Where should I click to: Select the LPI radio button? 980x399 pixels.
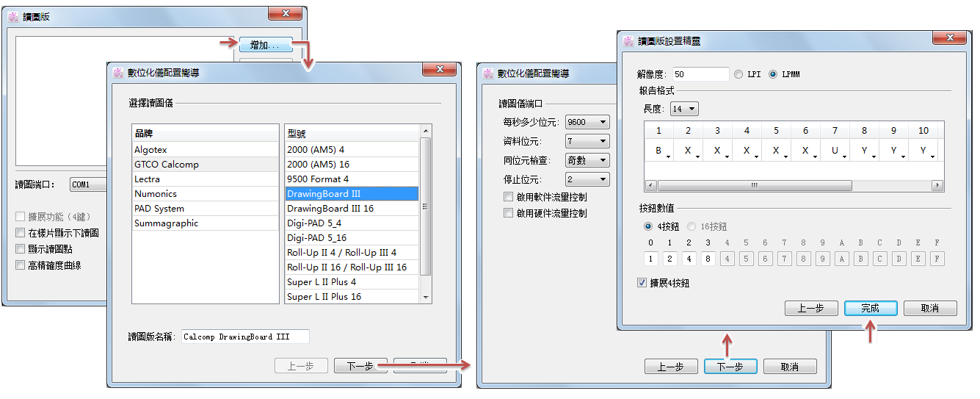click(x=738, y=74)
